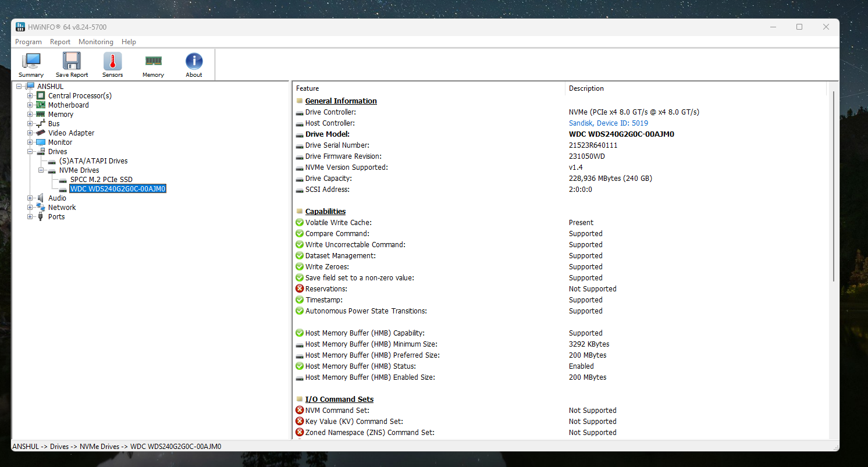Click Sandisk Device ID 5019 link
The height and width of the screenshot is (467, 868).
click(x=608, y=123)
